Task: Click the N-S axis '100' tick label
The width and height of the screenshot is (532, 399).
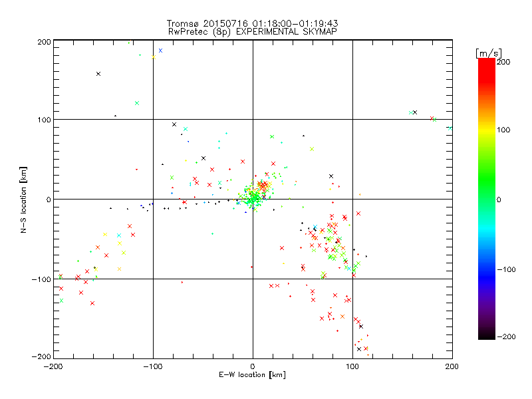Action: click(x=44, y=120)
